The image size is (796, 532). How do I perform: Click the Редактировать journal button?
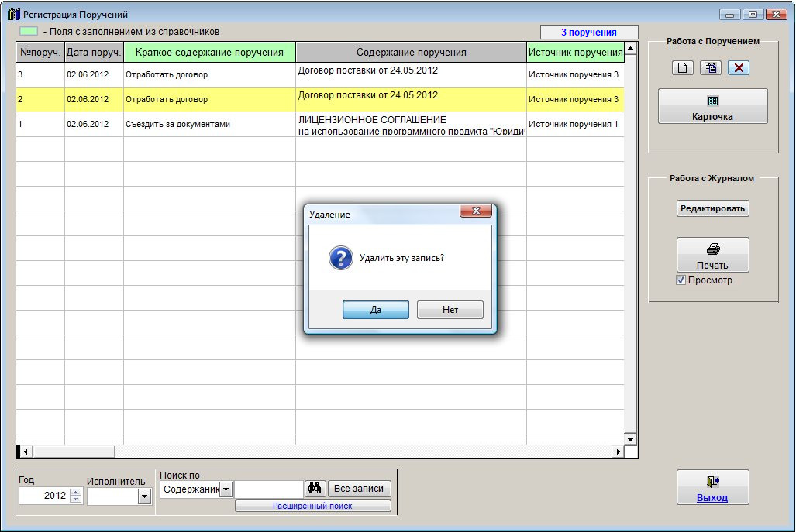click(713, 208)
